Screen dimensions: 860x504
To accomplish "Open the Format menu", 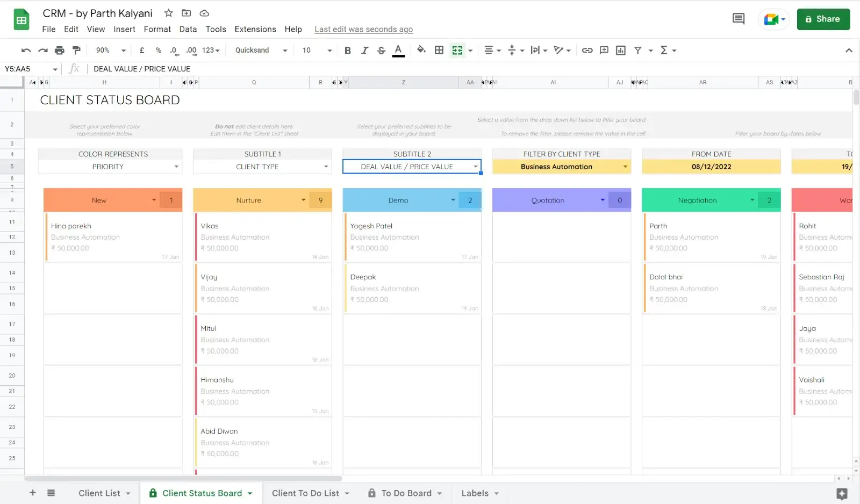I will tap(157, 30).
